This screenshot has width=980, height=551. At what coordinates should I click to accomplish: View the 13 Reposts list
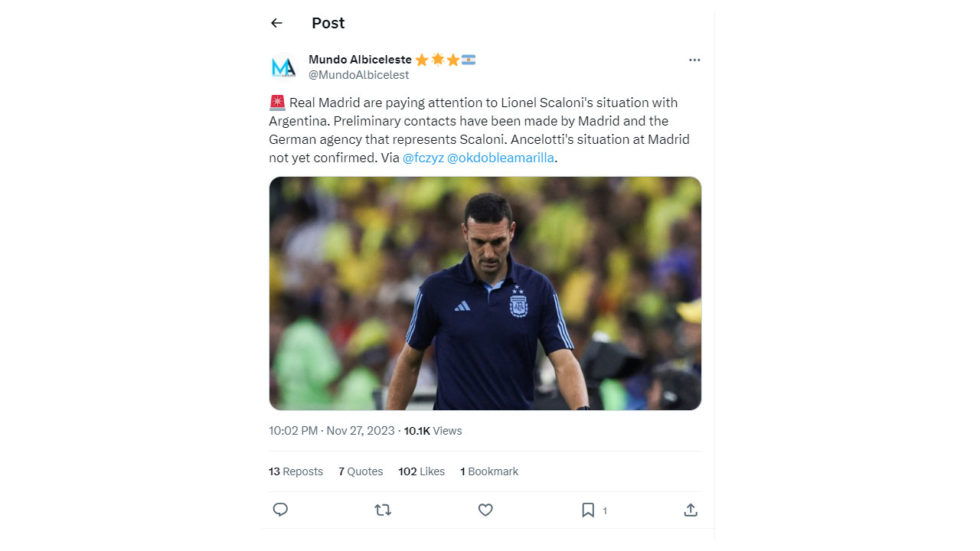point(296,471)
